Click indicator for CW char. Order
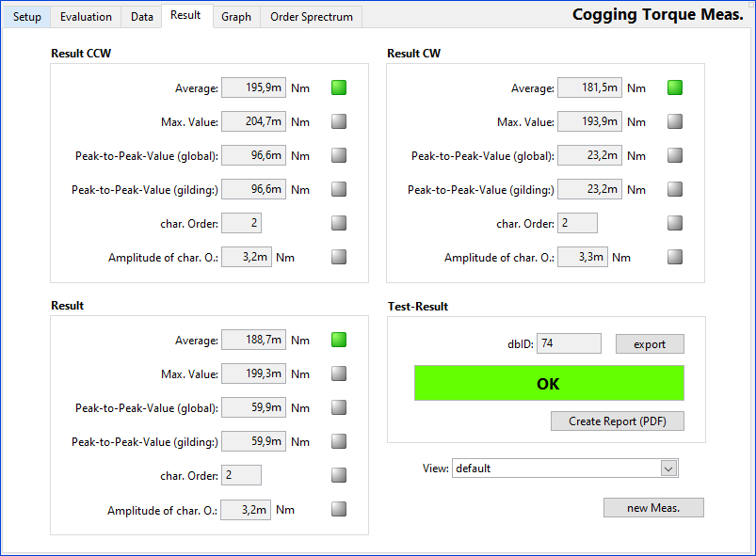 click(675, 223)
